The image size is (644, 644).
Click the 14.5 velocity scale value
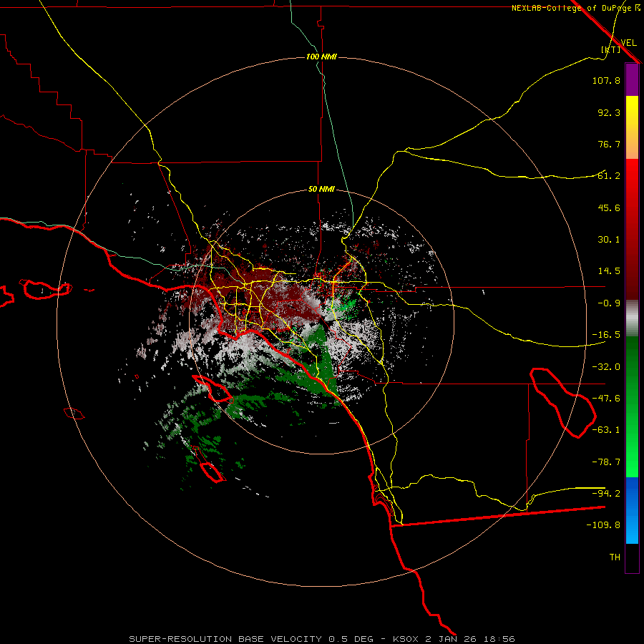609,271
